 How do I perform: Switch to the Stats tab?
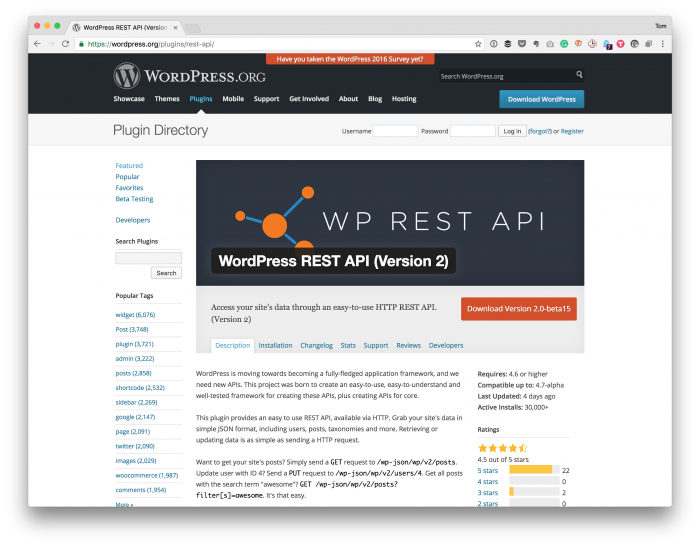[348, 345]
